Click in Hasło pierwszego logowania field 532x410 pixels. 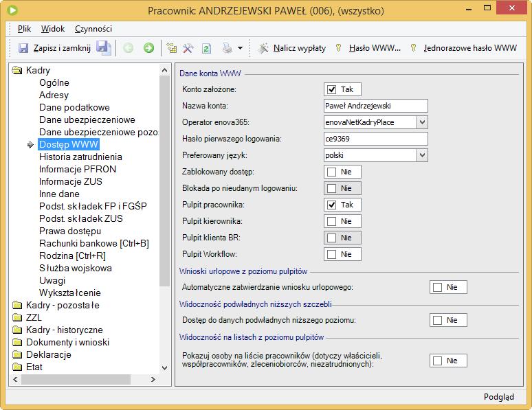coord(375,139)
